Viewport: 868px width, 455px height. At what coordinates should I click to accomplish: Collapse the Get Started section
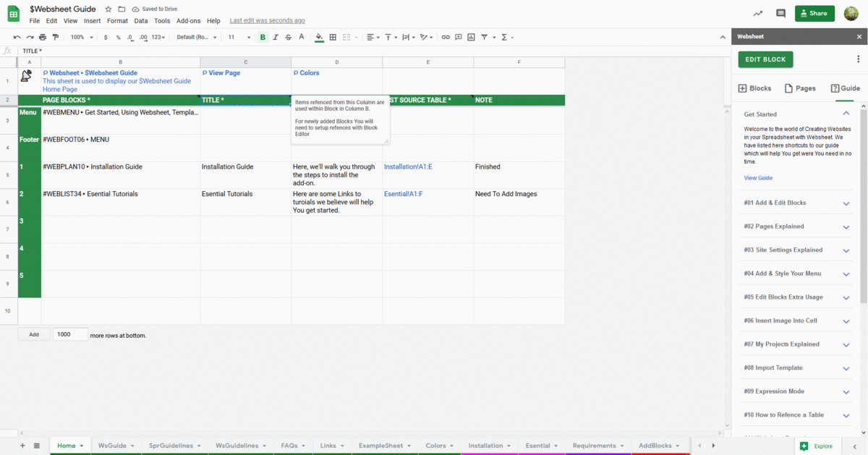point(846,114)
